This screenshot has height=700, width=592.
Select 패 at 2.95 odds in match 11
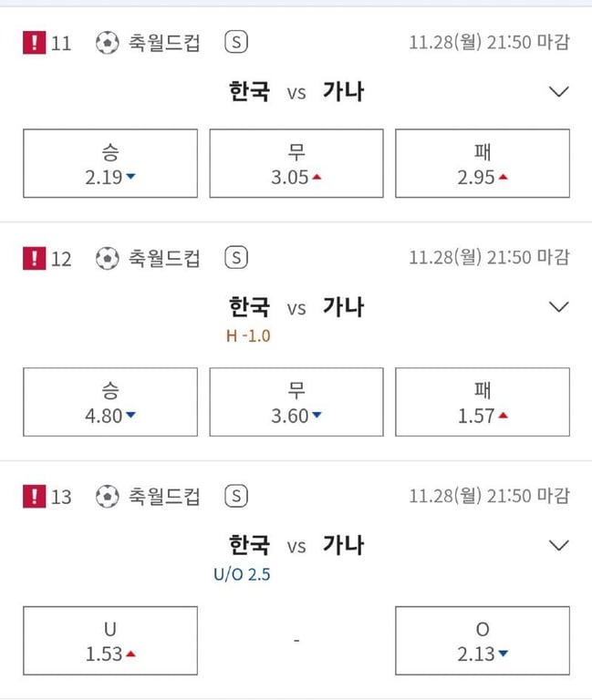pyautogui.click(x=483, y=164)
